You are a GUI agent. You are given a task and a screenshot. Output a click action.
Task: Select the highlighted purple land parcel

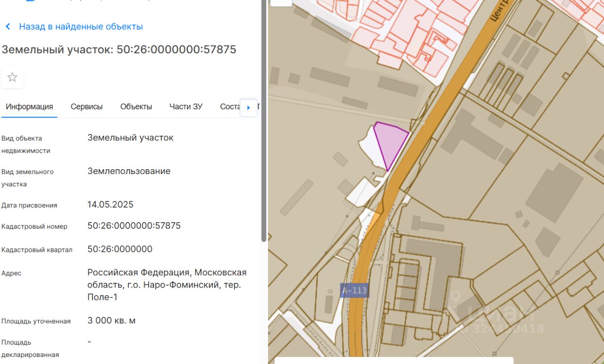click(390, 142)
